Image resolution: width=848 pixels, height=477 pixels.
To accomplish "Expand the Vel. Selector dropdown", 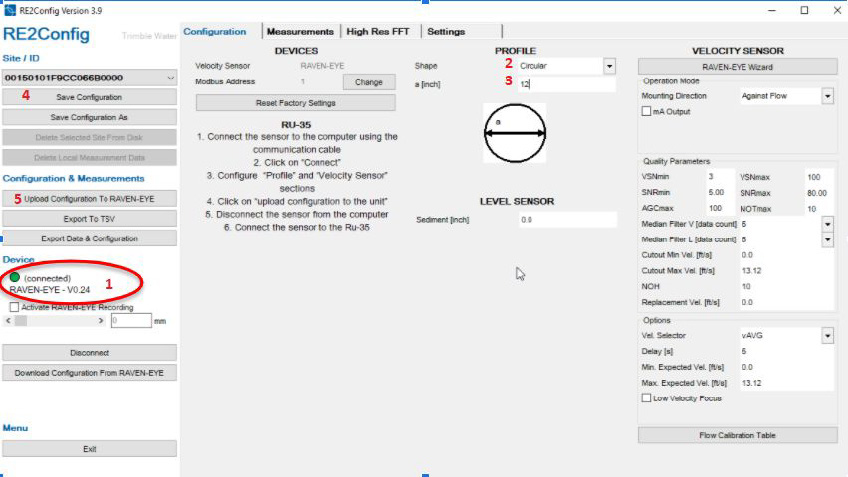I will pyautogui.click(x=827, y=336).
